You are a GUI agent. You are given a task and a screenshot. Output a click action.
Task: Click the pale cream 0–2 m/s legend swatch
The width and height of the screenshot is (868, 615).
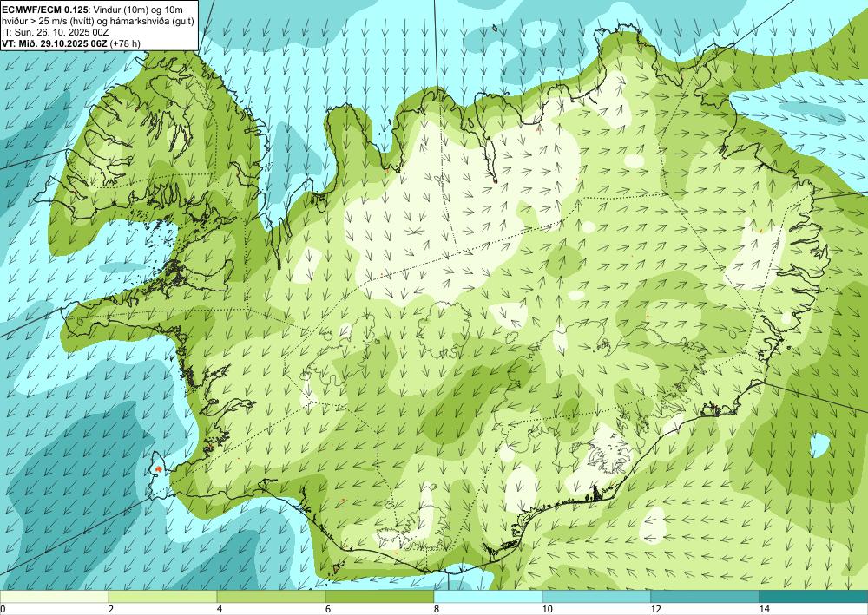[54, 597]
